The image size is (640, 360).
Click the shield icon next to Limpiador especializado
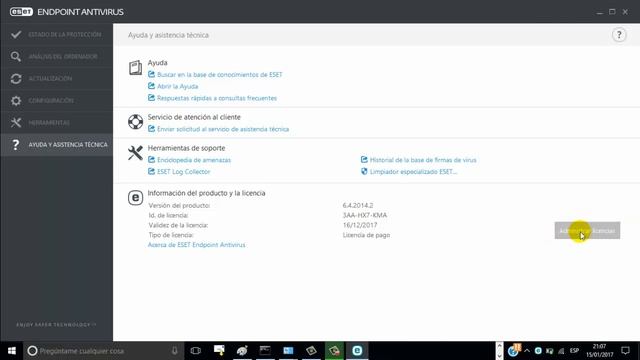click(x=364, y=171)
